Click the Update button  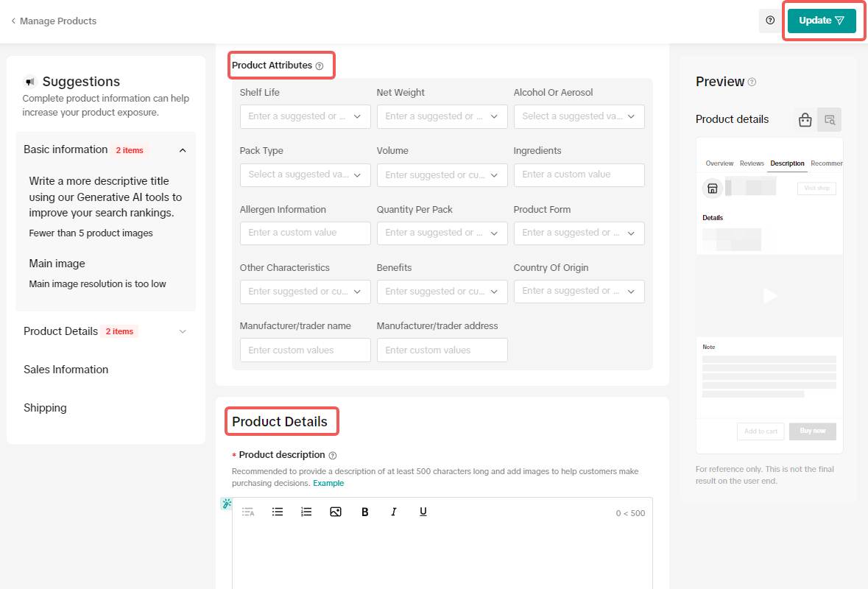[821, 21]
